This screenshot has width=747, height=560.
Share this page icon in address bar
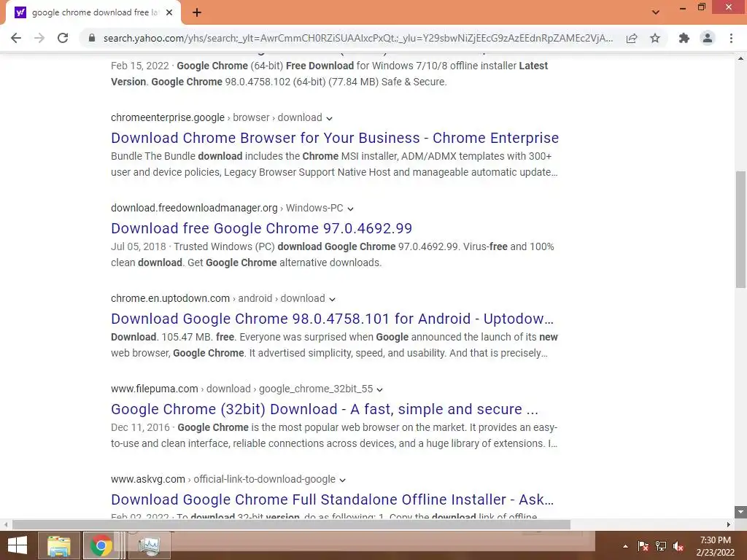point(632,38)
